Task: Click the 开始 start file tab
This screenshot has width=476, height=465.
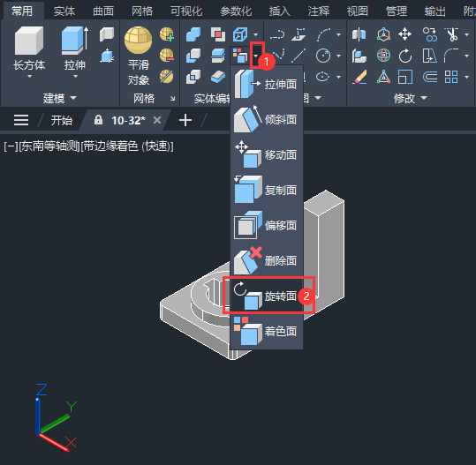Action: tap(62, 120)
